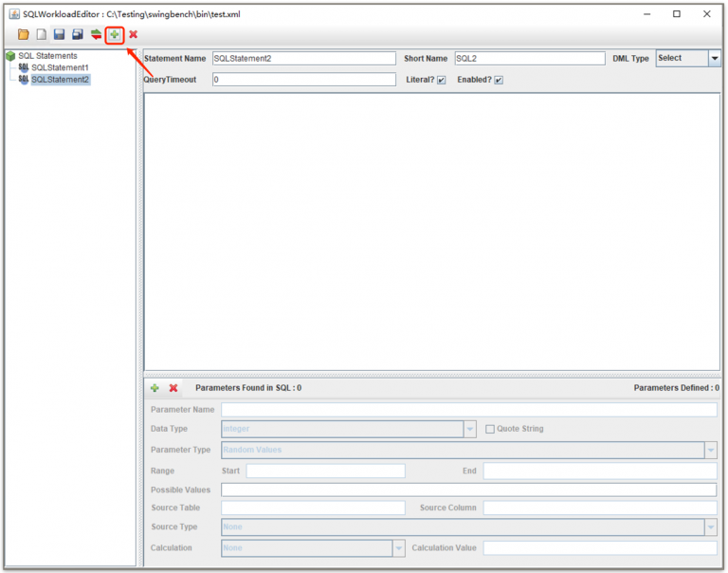Create a new blank workload file

click(42, 34)
